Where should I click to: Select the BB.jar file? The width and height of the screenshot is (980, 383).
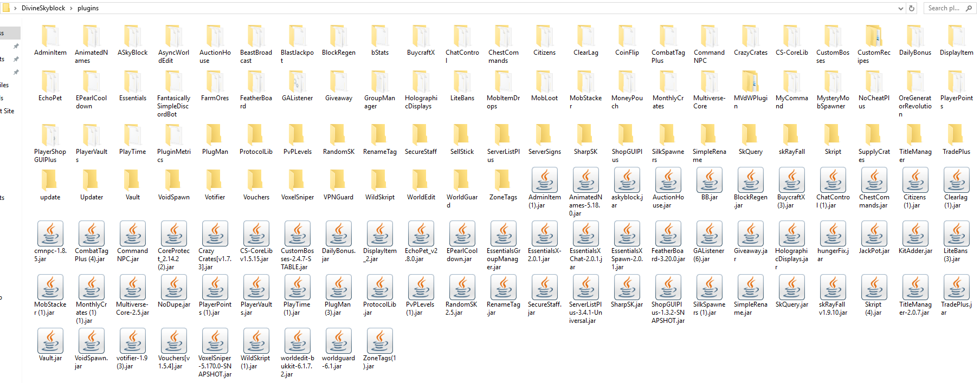(710, 184)
